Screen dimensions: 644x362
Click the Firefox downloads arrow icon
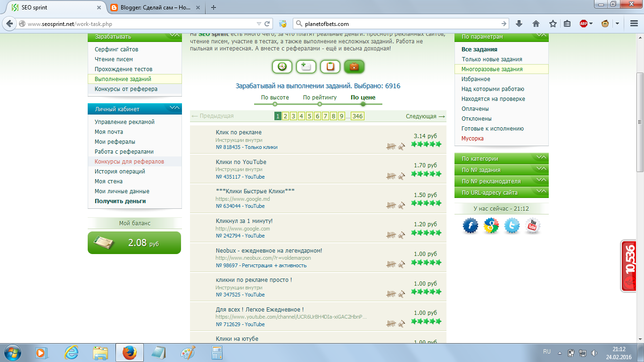click(519, 24)
